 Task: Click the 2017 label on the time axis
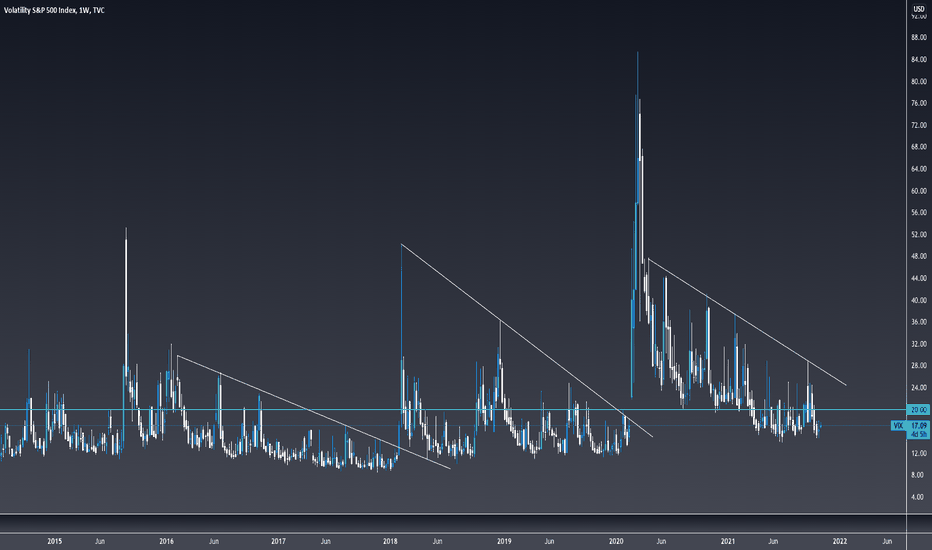click(x=278, y=541)
